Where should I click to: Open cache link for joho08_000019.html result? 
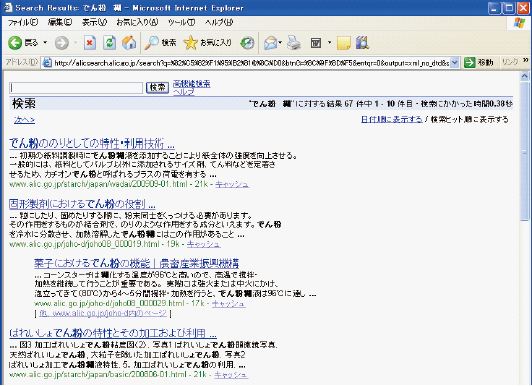(204, 244)
